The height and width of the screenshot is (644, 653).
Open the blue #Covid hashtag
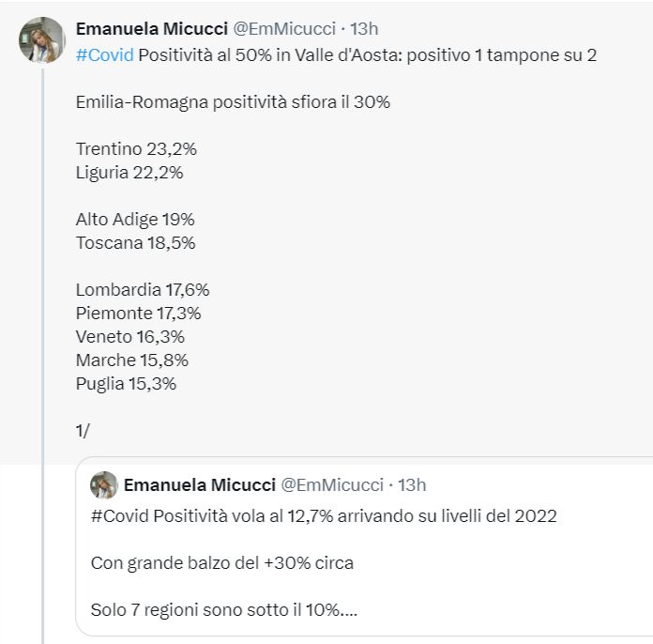pyautogui.click(x=104, y=54)
